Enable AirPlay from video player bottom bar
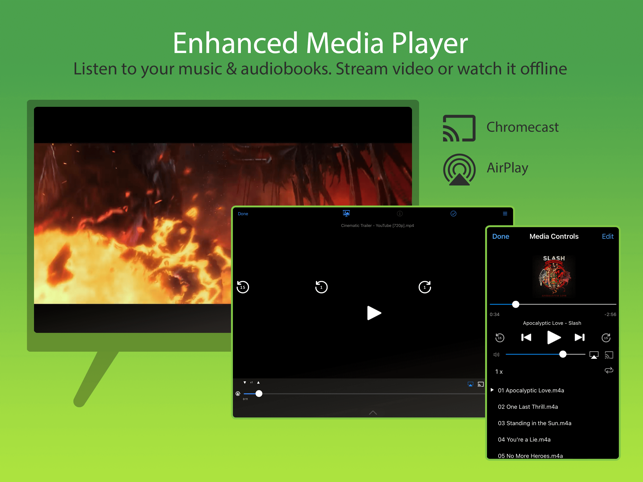Image resolution: width=643 pixels, height=482 pixels. click(470, 384)
